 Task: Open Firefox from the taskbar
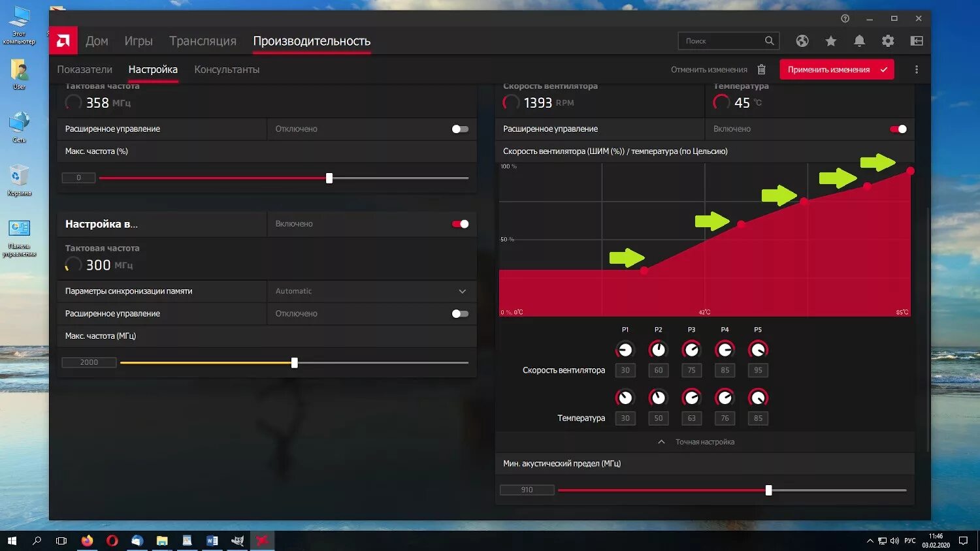[87, 541]
